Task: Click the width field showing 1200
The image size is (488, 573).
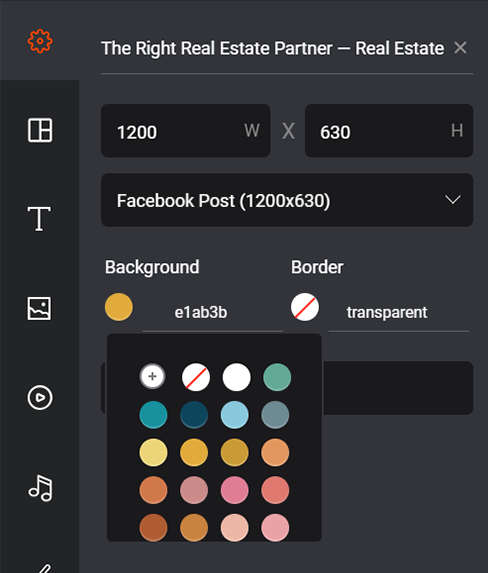Action: point(185,131)
